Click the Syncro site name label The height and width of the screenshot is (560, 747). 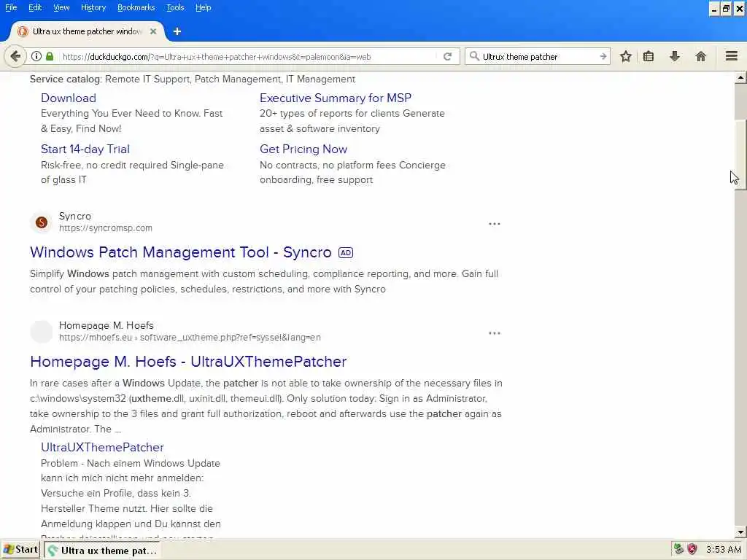pyautogui.click(x=75, y=216)
